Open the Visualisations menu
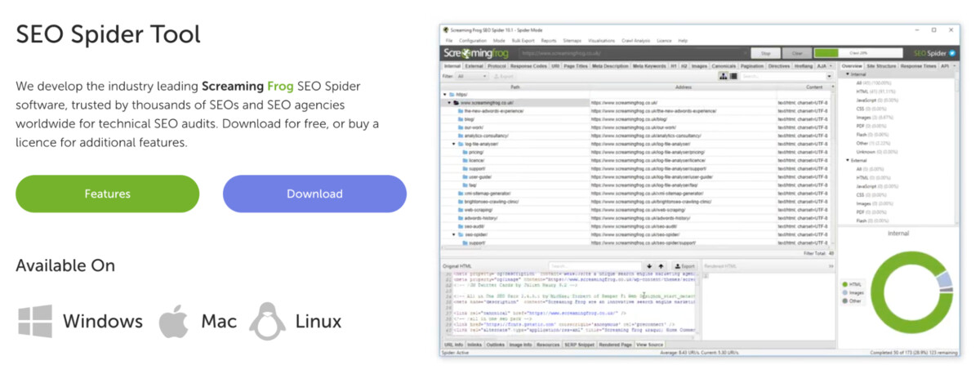This screenshot has height=392, width=980. click(602, 41)
